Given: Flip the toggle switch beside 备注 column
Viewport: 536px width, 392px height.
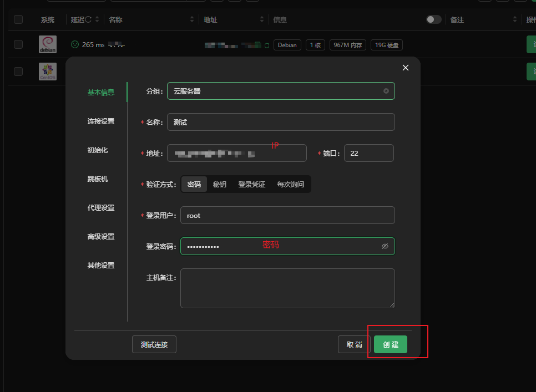Looking at the screenshot, I should 433,19.
